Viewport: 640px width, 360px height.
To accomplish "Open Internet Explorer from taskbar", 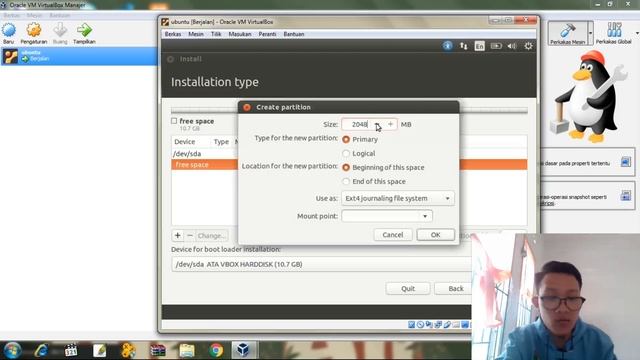I will 41,350.
